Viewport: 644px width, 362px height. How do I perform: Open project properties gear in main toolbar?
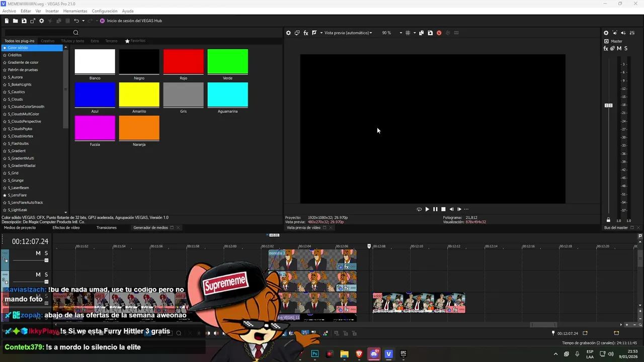(x=41, y=21)
